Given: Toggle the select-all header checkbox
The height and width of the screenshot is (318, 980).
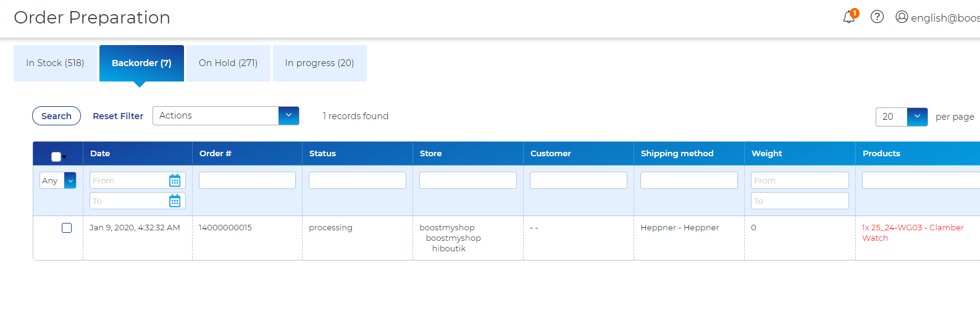Looking at the screenshot, I should [x=56, y=156].
